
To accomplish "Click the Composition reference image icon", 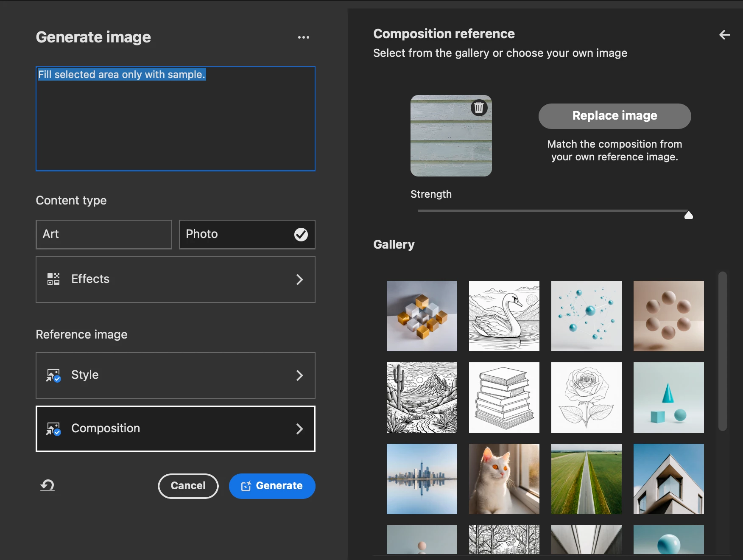I will [x=53, y=429].
